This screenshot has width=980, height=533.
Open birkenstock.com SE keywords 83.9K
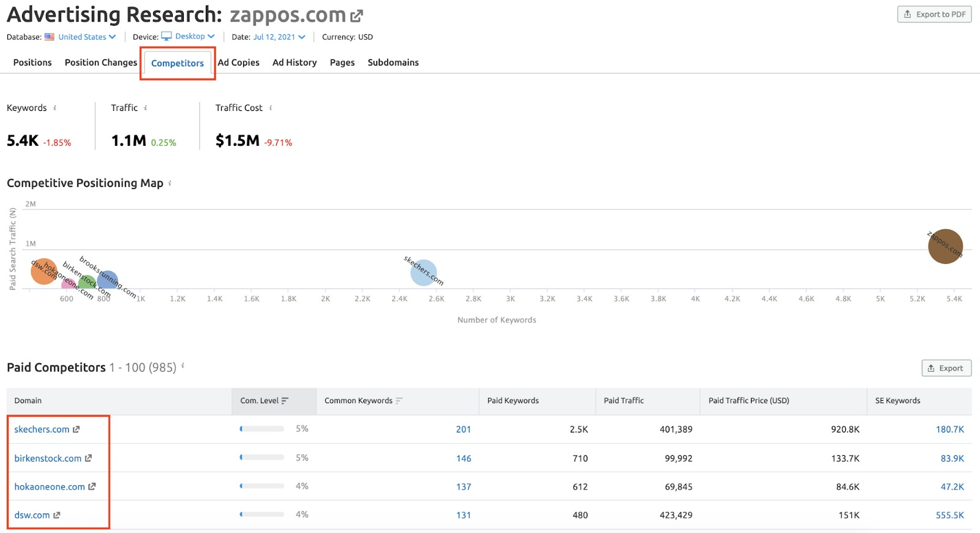pyautogui.click(x=952, y=458)
